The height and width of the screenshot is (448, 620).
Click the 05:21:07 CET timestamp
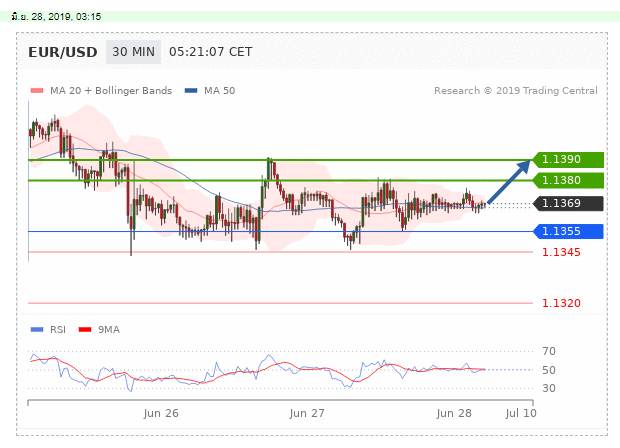[x=210, y=52]
